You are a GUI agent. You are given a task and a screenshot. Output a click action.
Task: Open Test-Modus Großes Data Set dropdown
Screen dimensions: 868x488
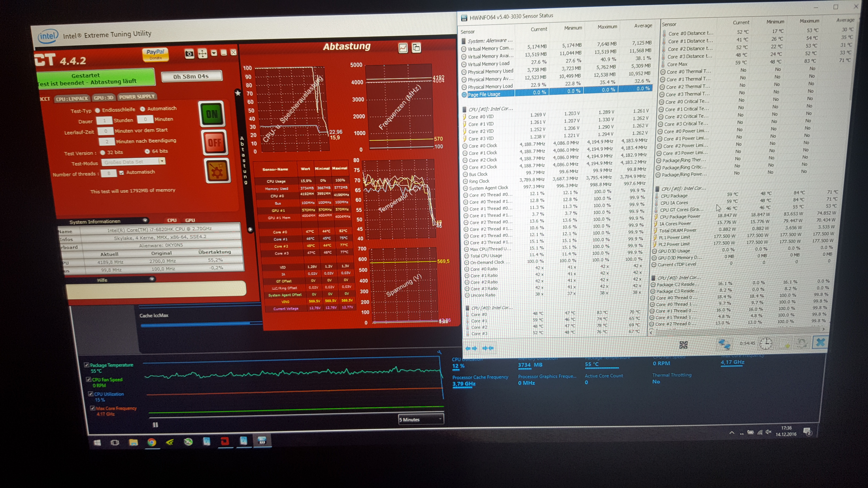[162, 161]
